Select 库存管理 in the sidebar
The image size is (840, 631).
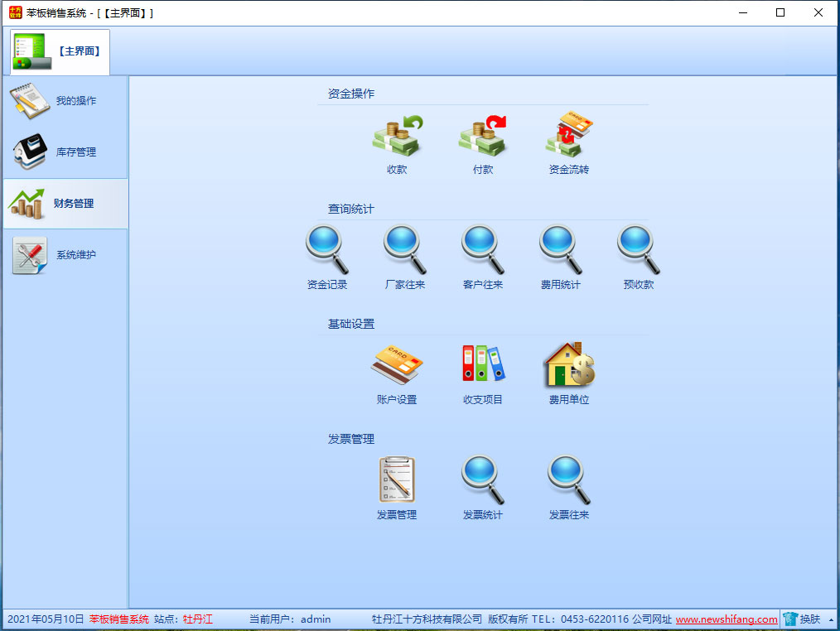pyautogui.click(x=65, y=152)
